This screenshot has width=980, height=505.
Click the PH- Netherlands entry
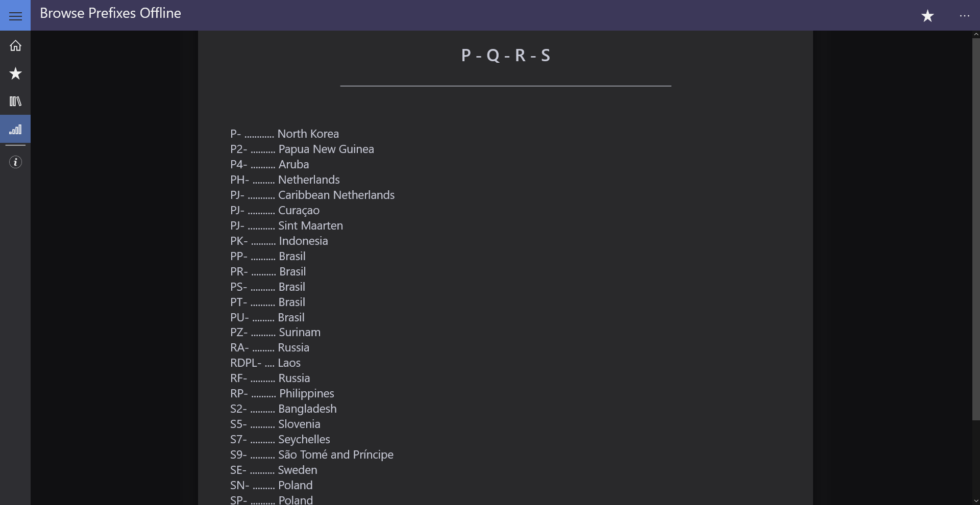tap(285, 180)
